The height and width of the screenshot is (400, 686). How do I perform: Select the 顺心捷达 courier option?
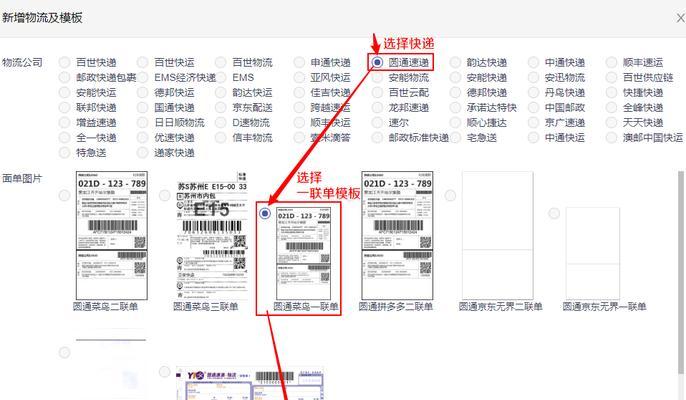pos(455,123)
